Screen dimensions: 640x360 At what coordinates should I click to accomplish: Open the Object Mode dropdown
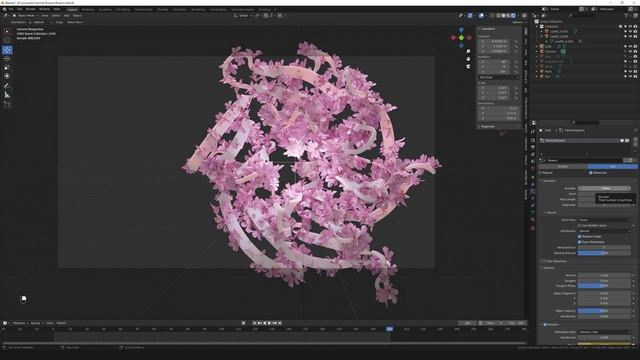(25, 16)
